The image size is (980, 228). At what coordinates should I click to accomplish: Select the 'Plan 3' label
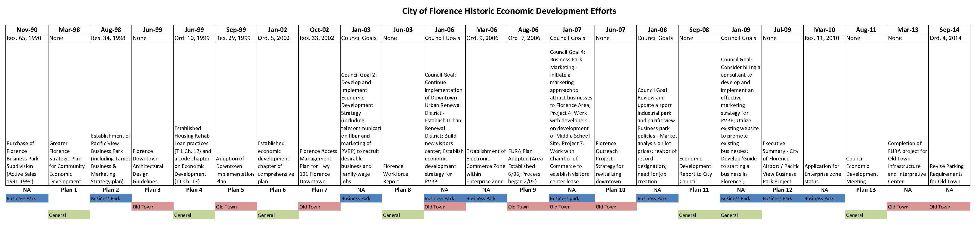[153, 190]
